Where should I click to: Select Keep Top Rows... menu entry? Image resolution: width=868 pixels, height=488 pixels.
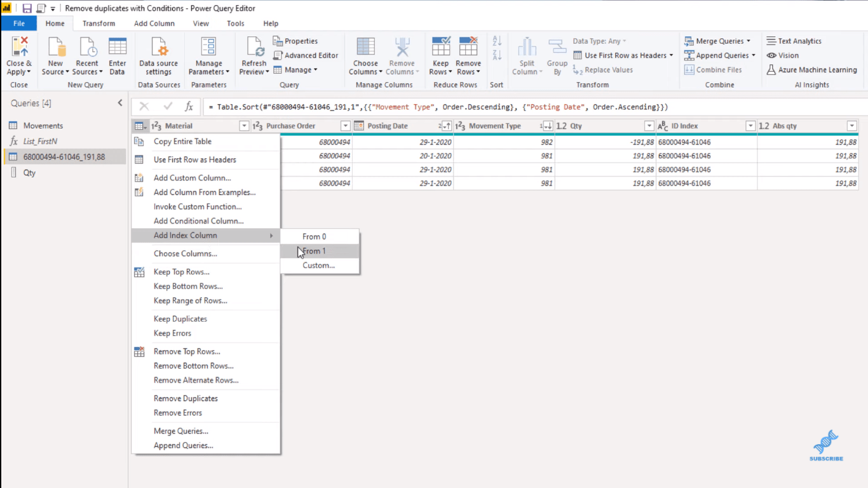(x=206, y=272)
